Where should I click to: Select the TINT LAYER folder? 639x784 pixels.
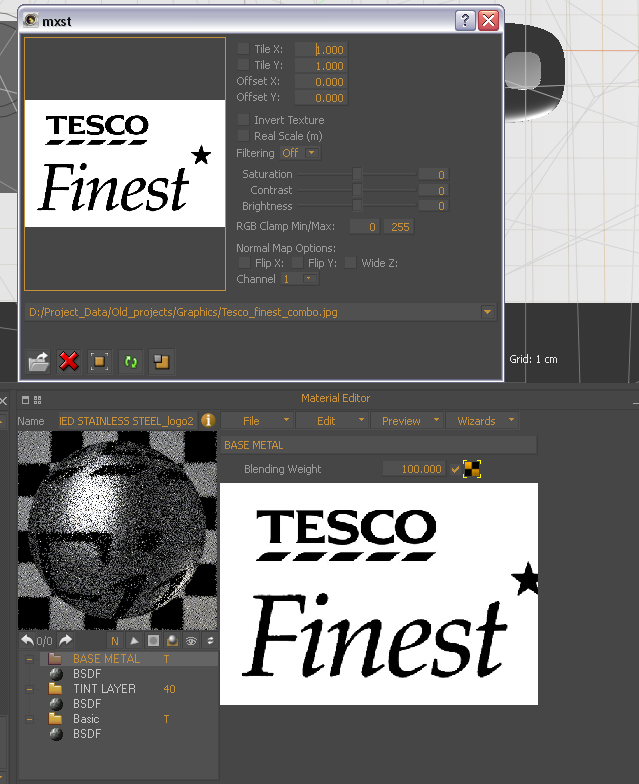point(55,689)
